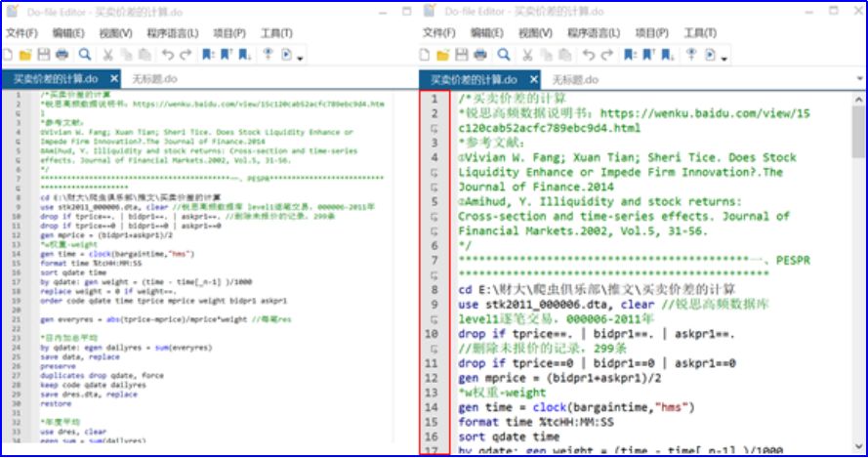Save the do-file in left window
Screen dimensions: 868x458
click(44, 55)
